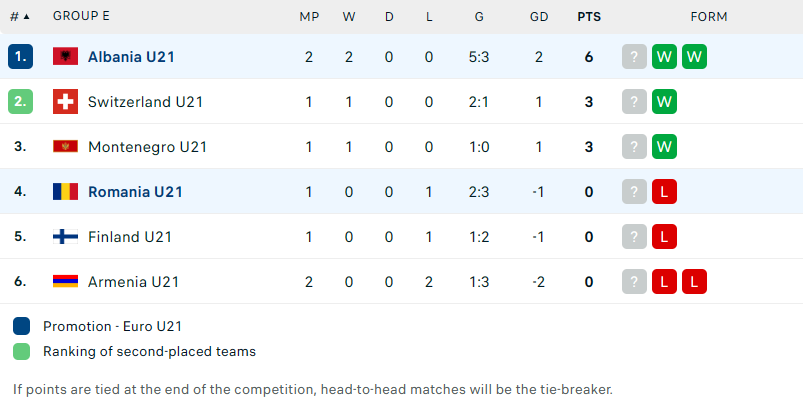
Task: Click Armenia's last red L form badge
Action: pos(694,282)
